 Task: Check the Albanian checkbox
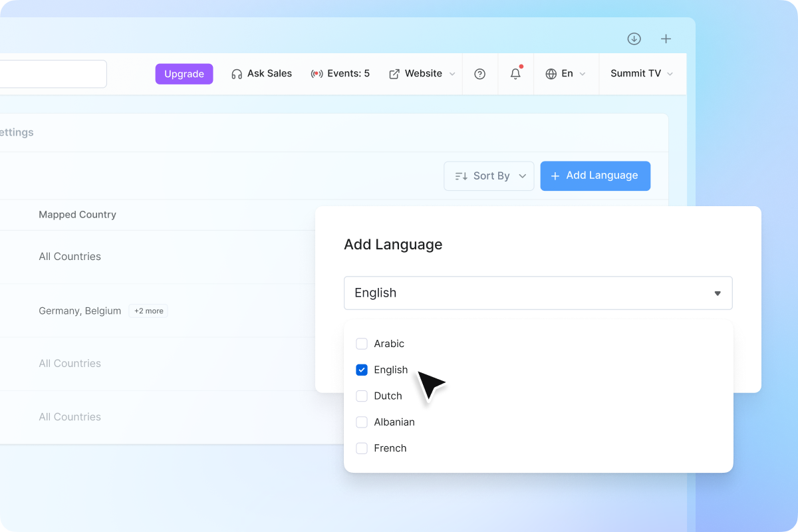tap(362, 422)
